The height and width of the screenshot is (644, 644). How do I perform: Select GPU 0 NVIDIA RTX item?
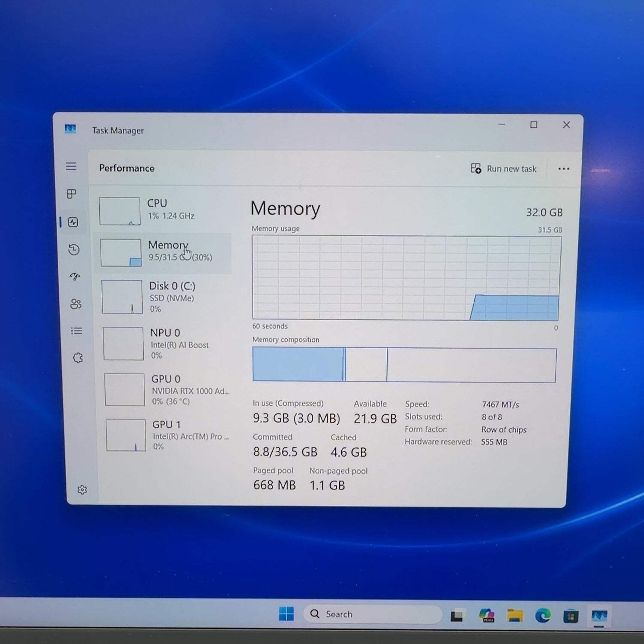pos(167,390)
